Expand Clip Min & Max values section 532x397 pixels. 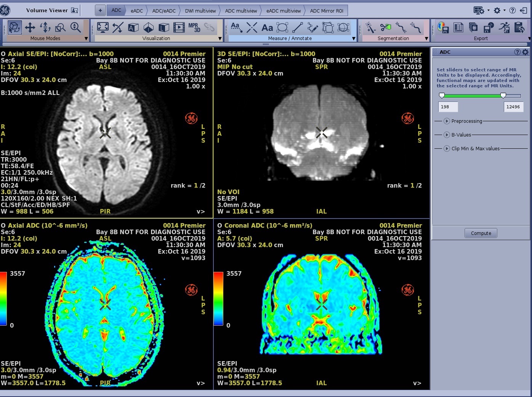[447, 149]
